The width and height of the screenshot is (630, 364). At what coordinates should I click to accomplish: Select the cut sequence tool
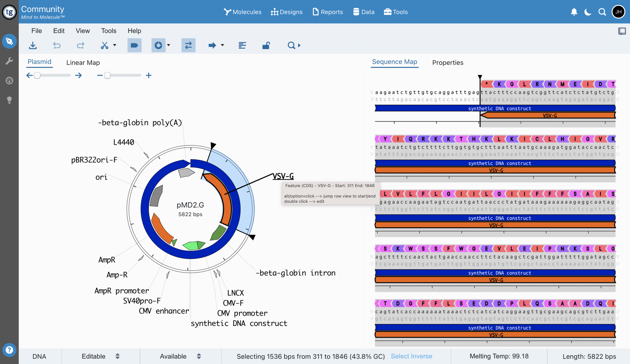(105, 45)
